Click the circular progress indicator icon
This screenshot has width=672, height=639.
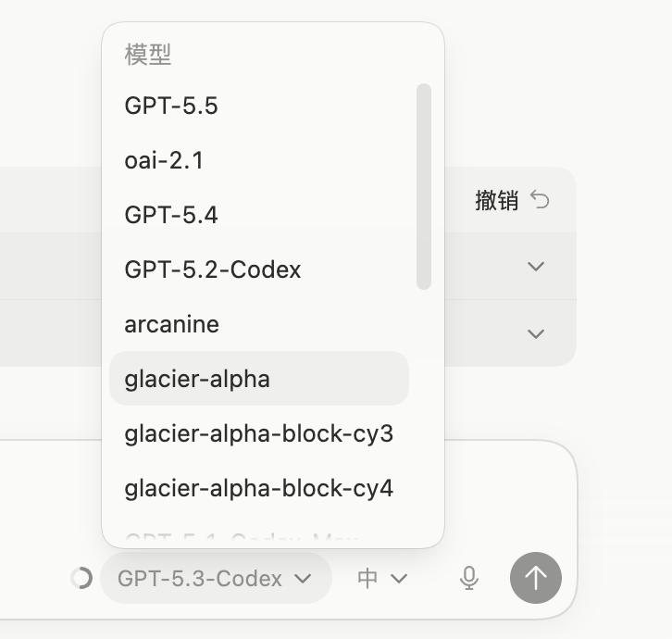(x=81, y=578)
